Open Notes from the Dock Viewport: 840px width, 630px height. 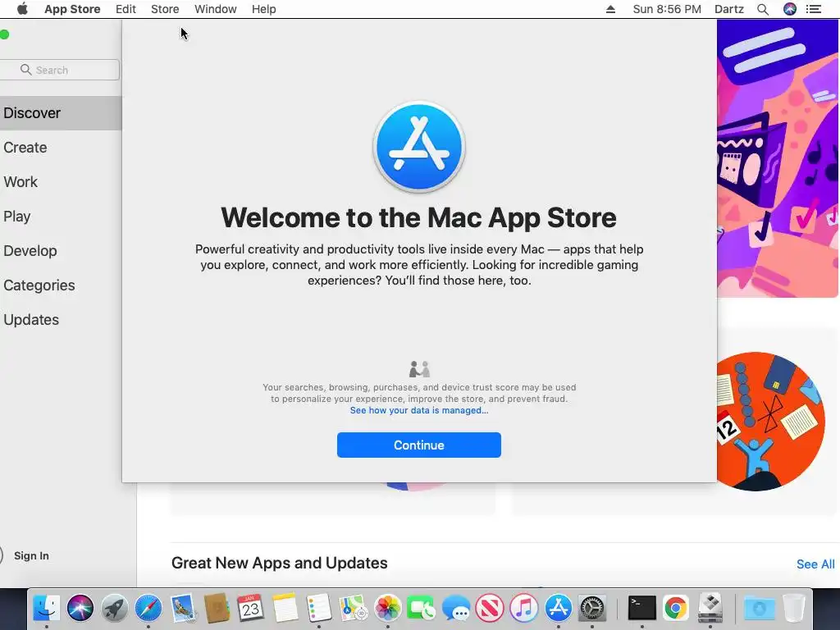coord(285,609)
